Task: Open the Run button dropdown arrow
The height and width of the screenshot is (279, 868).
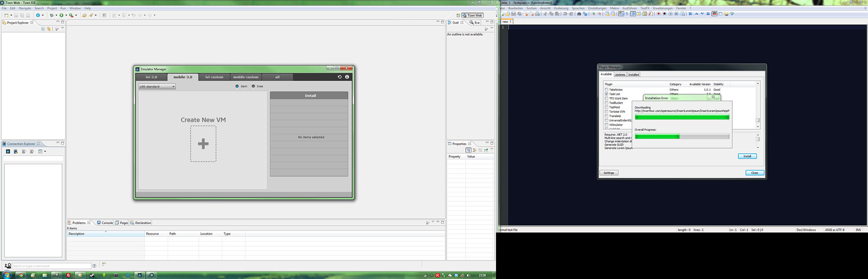Action: click(66, 15)
